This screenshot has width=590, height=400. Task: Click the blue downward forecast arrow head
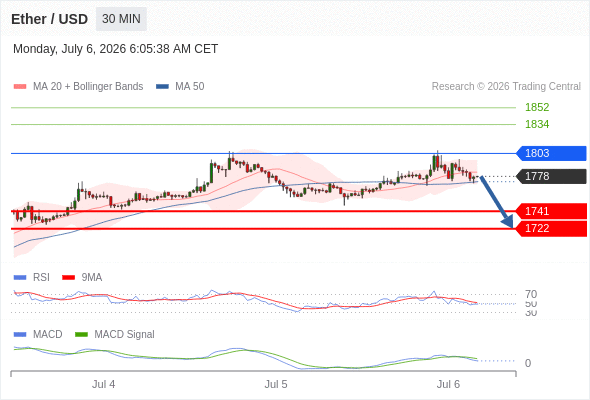[x=508, y=222]
